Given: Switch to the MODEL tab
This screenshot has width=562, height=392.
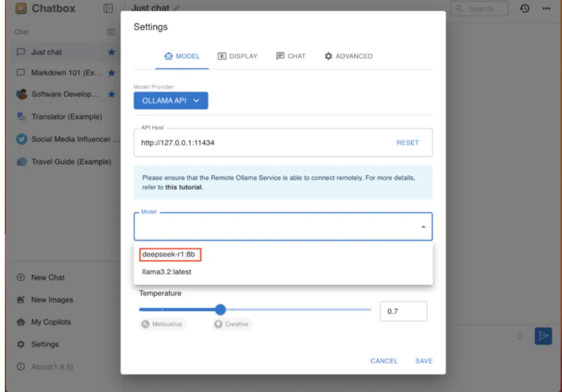Looking at the screenshot, I should tap(182, 56).
